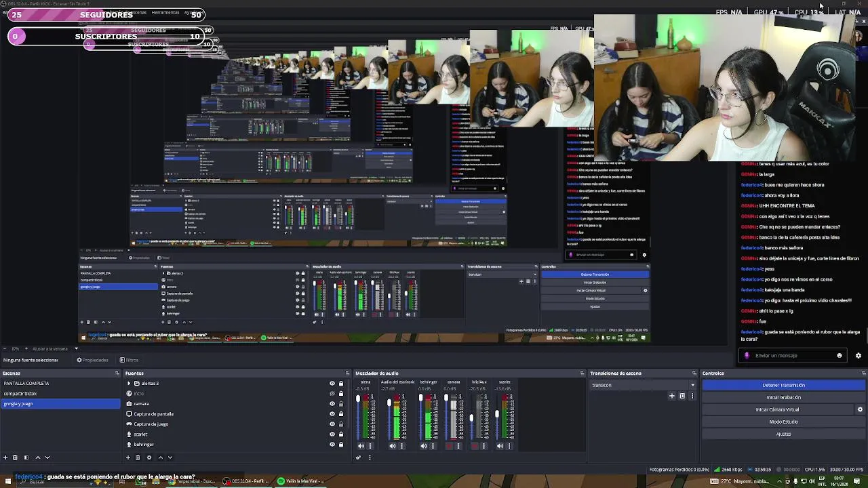Image resolution: width=868 pixels, height=488 pixels.
Task: Open transition properties three-dot menu
Action: 692,396
